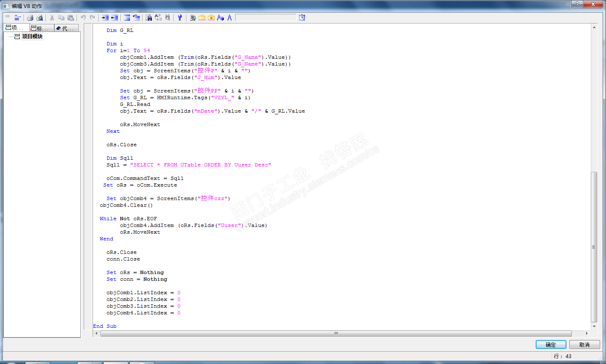Click the Cut scissors icon
This screenshot has height=364, width=606.
coord(52,18)
